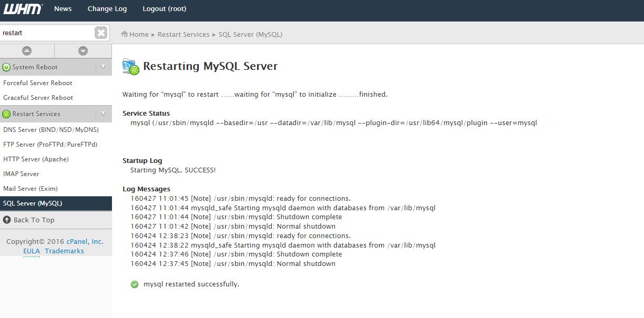
Task: Click the collapse-all up arrow button
Action: pos(27,51)
